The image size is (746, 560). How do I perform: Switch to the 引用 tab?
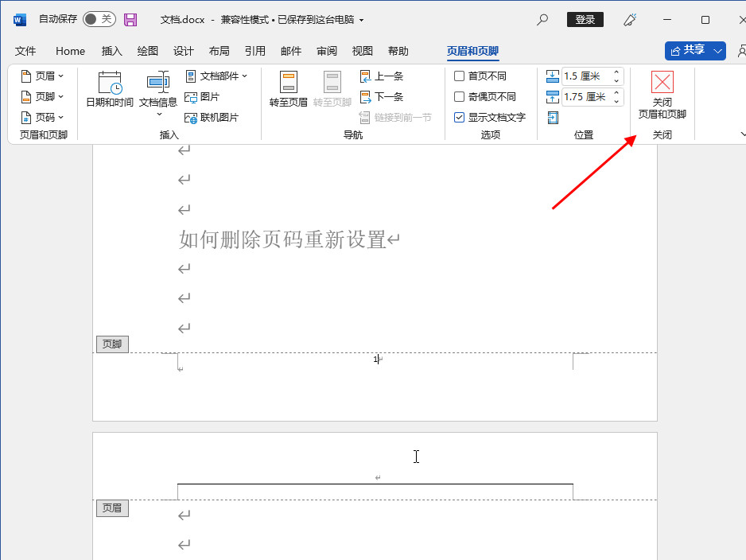[x=255, y=51]
